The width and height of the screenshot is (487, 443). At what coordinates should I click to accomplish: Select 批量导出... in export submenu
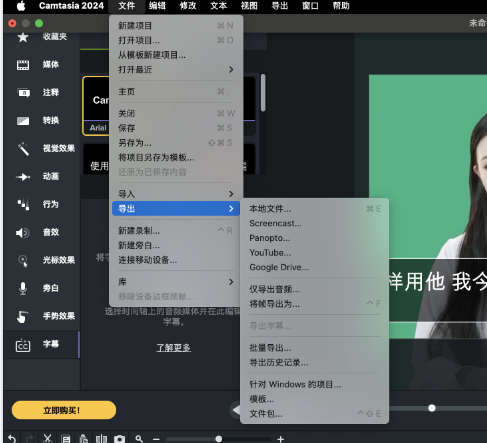click(x=314, y=348)
